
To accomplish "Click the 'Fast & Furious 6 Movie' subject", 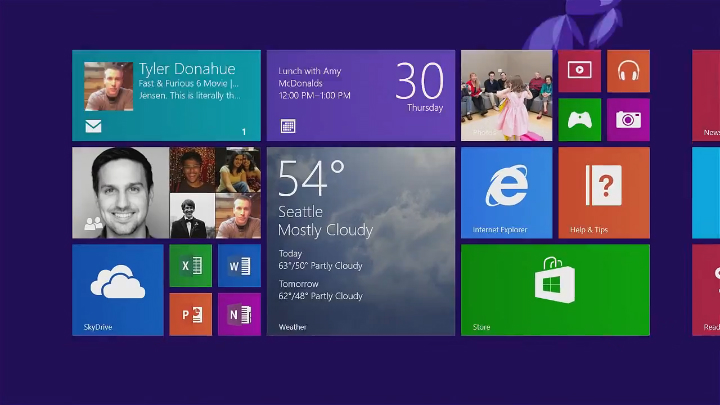I will tap(188, 84).
